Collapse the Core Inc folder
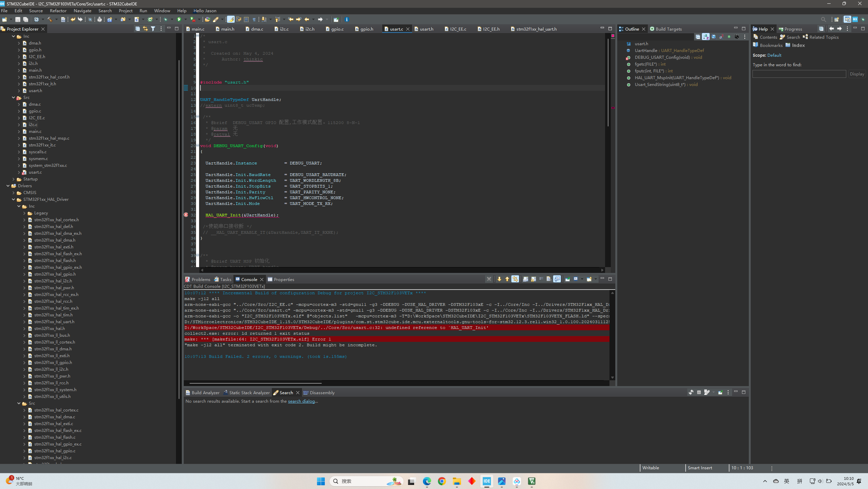This screenshot has width=868, height=489. click(x=13, y=36)
